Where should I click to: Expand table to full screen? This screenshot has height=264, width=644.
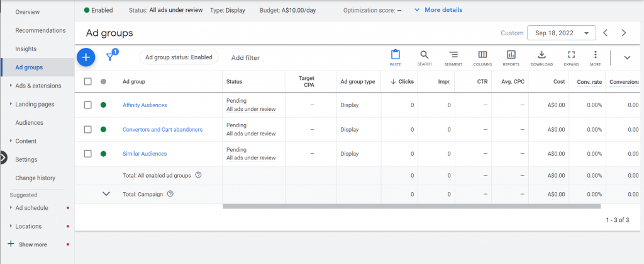pyautogui.click(x=571, y=57)
